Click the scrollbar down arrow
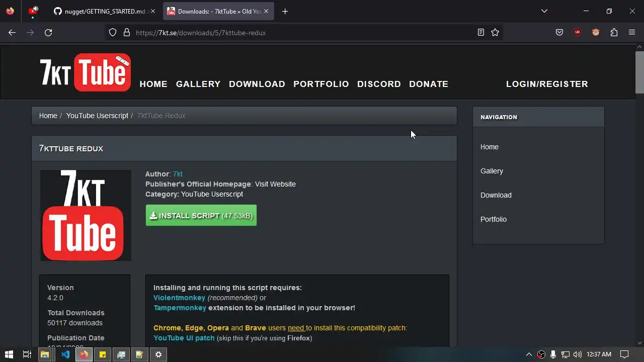 pyautogui.click(x=639, y=343)
